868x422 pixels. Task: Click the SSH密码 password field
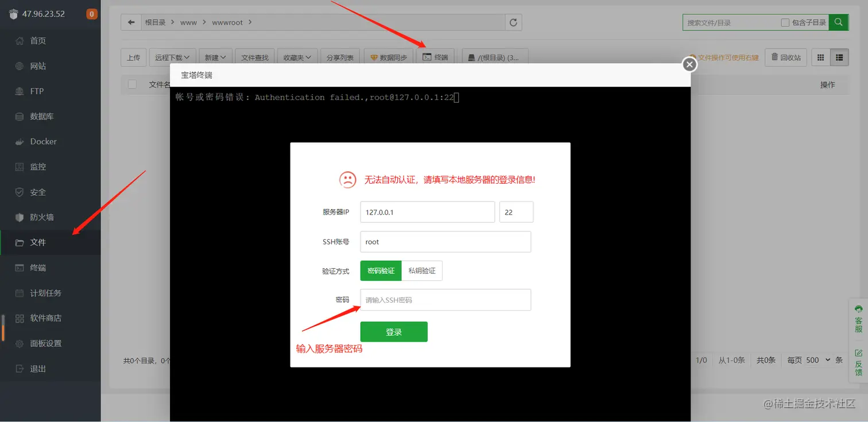445,300
